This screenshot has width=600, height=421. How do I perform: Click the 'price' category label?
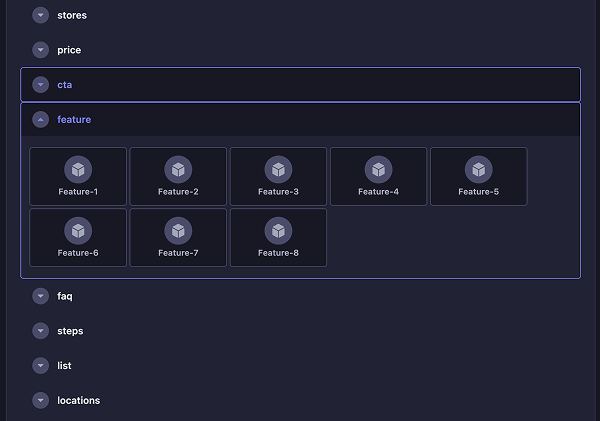click(69, 50)
